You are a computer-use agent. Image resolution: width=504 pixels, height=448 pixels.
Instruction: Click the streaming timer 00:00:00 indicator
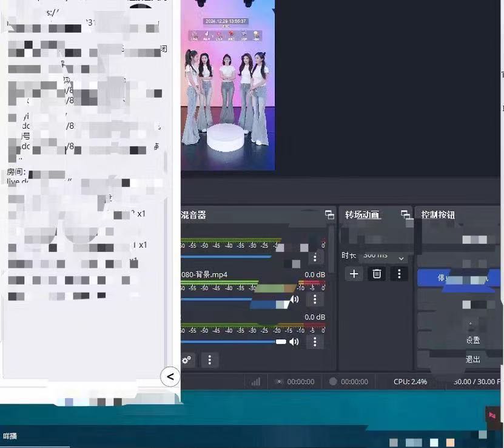[295, 382]
